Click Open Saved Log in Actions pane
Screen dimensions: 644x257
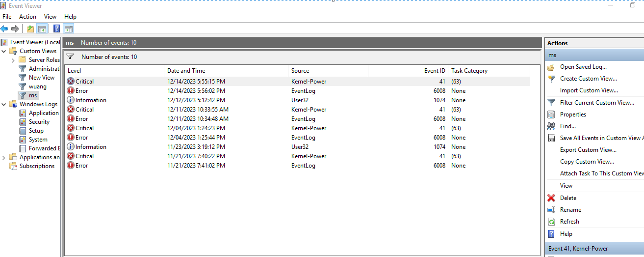click(x=583, y=67)
